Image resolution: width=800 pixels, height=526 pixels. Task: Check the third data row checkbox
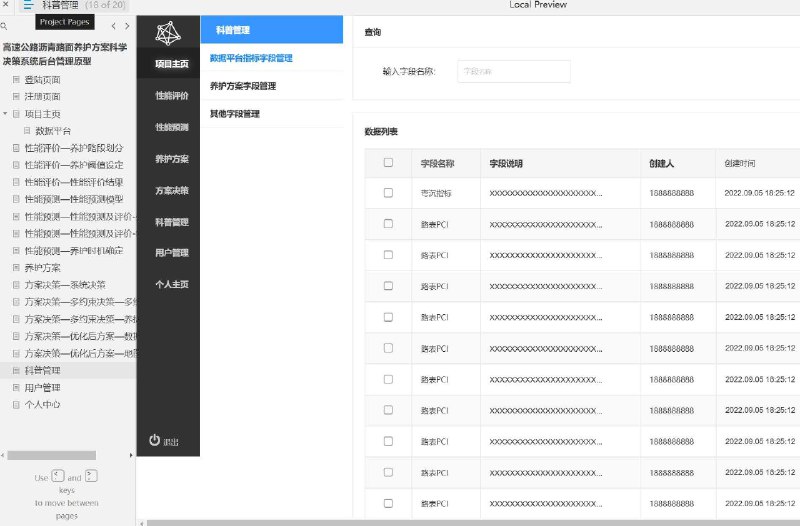pos(388,255)
